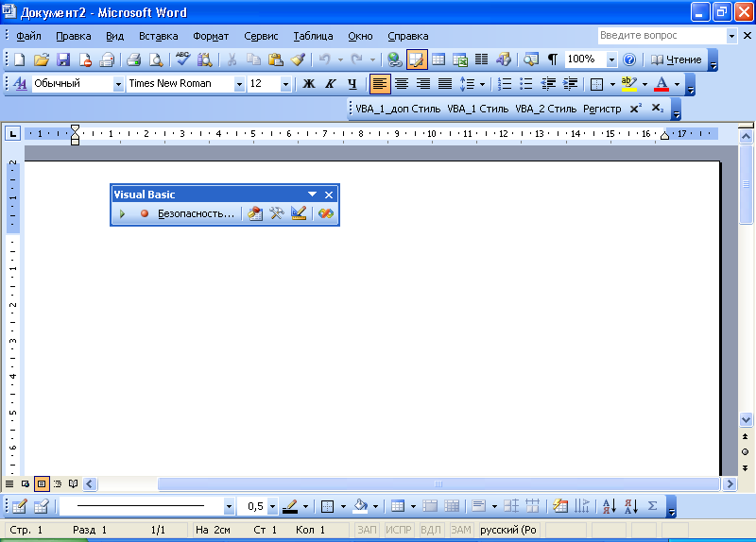756x542 pixels.
Task: Save the document with the floppy disk icon
Action: pyautogui.click(x=63, y=59)
